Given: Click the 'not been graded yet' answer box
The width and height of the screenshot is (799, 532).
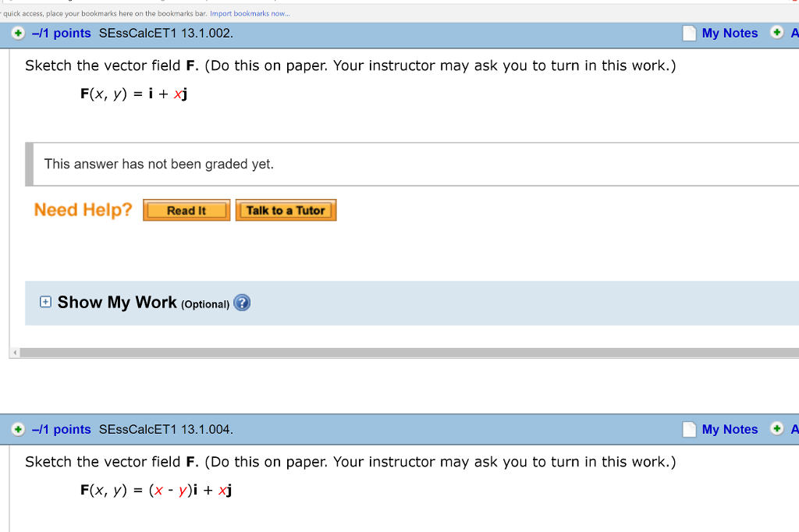Looking at the screenshot, I should (x=414, y=165).
